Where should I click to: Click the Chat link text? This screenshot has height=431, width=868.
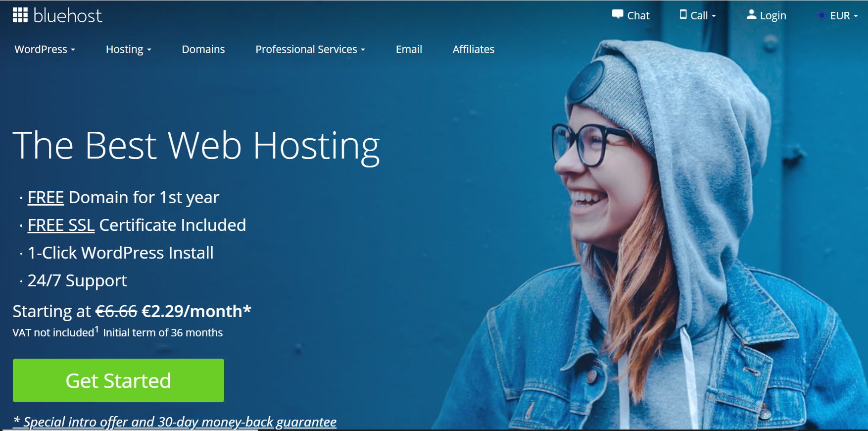(638, 15)
